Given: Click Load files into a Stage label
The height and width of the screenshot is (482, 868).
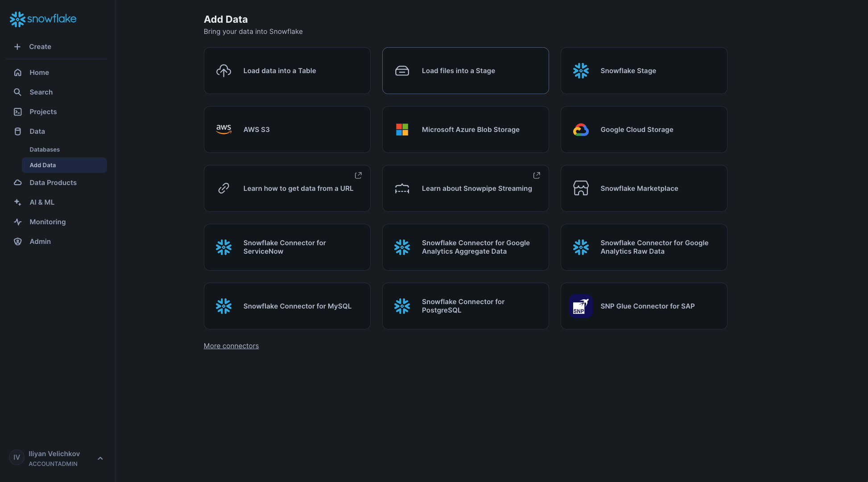Looking at the screenshot, I should click(459, 71).
